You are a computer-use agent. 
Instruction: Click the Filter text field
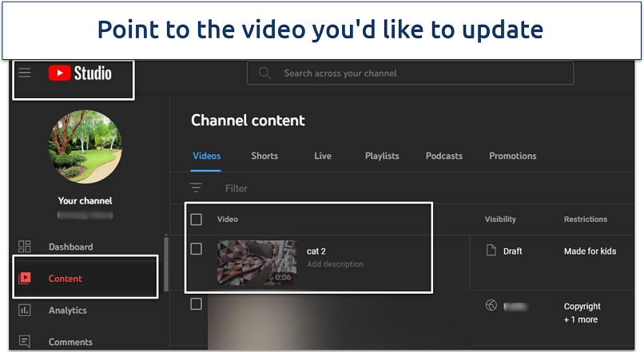point(237,188)
